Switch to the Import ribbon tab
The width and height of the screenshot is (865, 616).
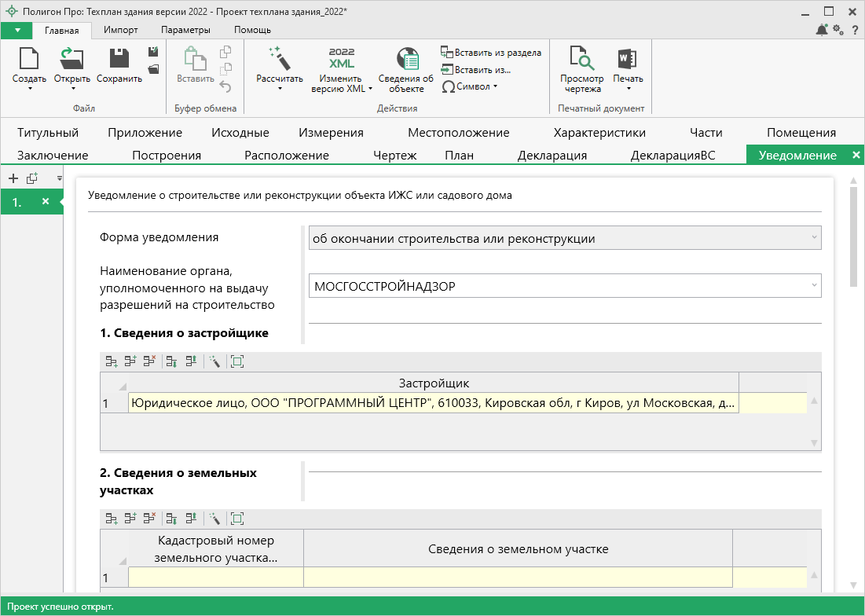pyautogui.click(x=121, y=30)
